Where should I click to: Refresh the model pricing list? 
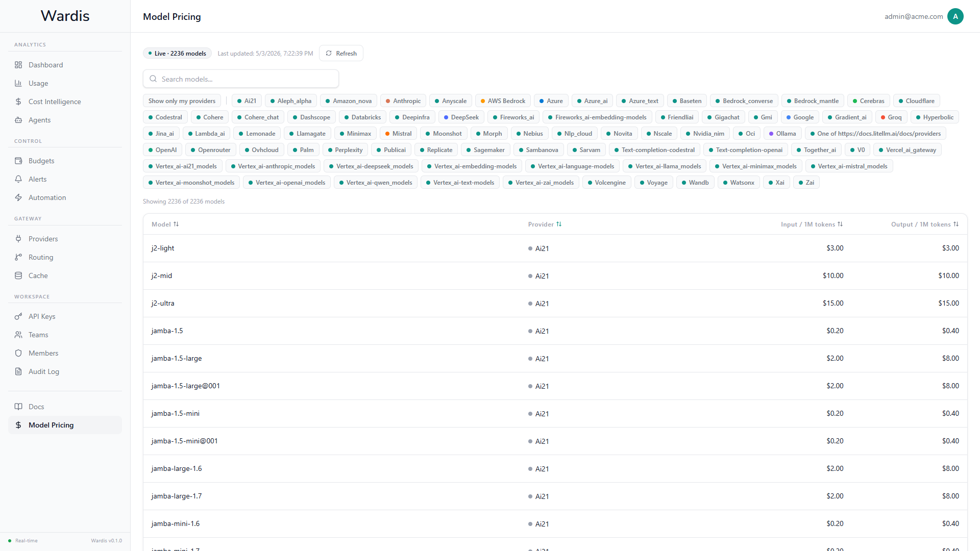pyautogui.click(x=341, y=53)
